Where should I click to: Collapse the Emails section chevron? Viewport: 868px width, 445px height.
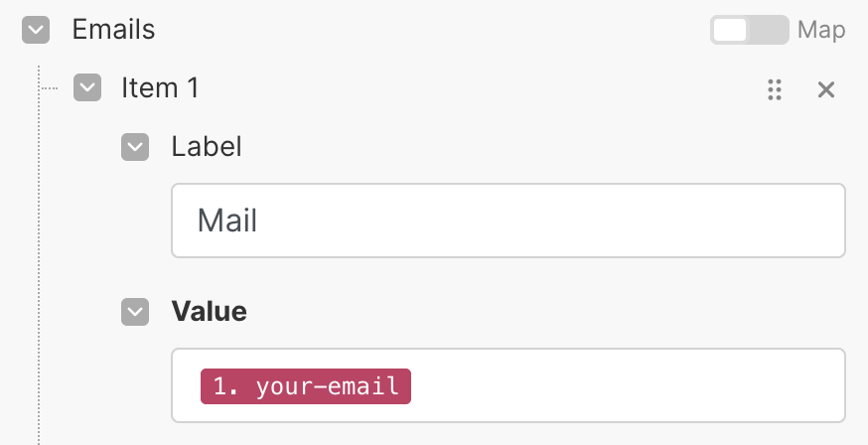coord(36,31)
